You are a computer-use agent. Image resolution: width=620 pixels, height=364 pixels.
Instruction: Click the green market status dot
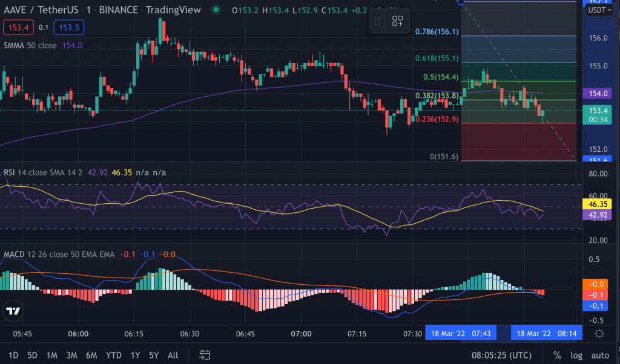tap(216, 10)
